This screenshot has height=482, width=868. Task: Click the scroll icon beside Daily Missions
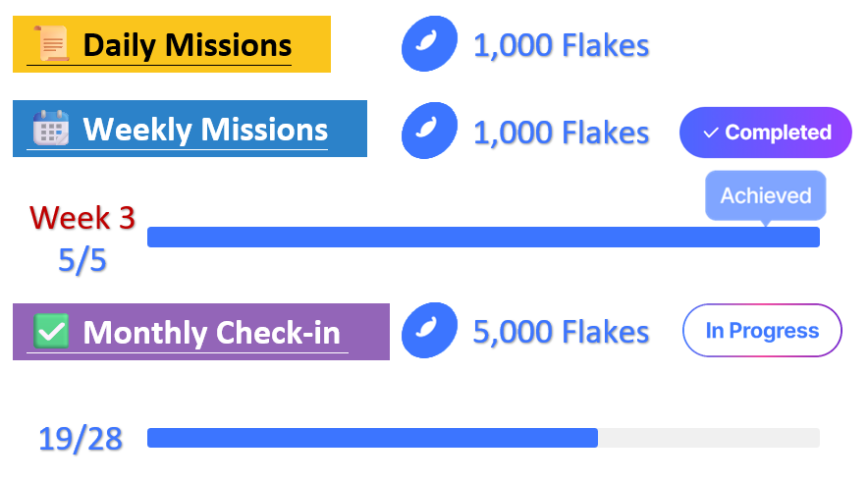(51, 45)
